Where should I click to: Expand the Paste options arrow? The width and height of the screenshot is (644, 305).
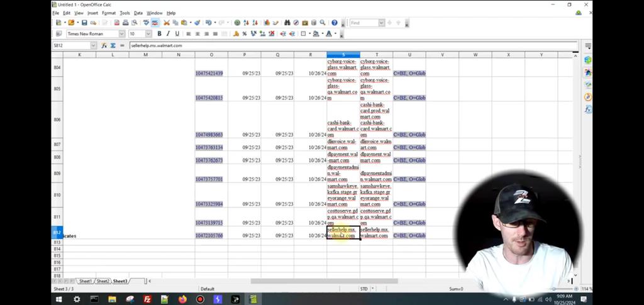pos(190,23)
